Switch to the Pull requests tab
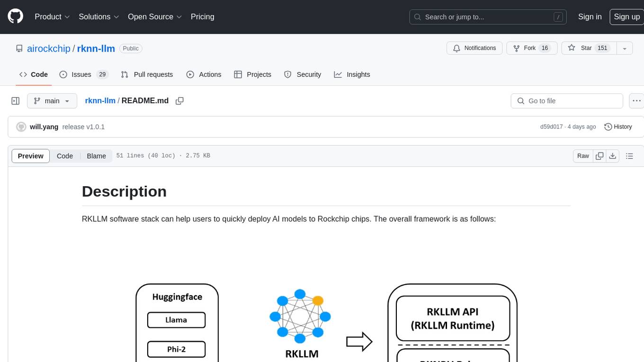The image size is (644, 362). [147, 74]
